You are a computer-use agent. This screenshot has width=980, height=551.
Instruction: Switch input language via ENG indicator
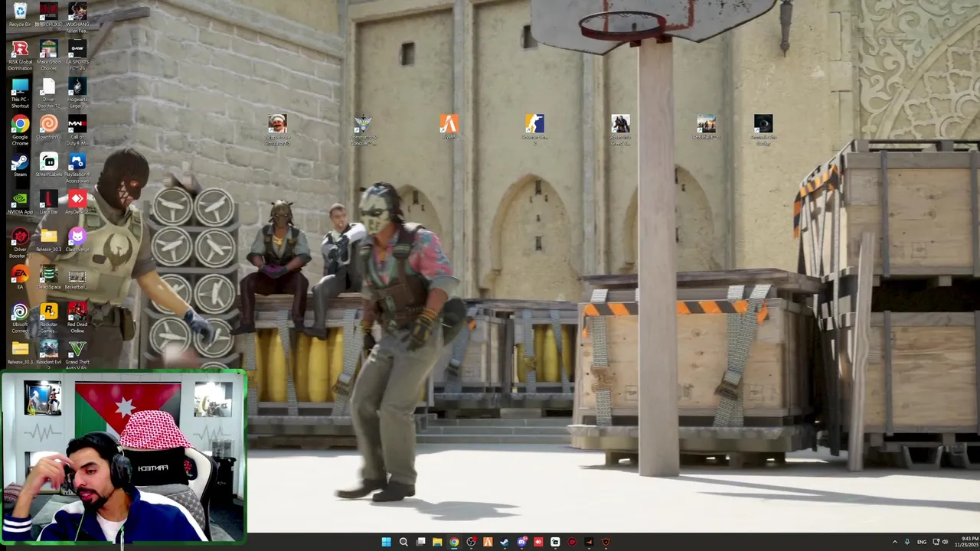pos(922,542)
